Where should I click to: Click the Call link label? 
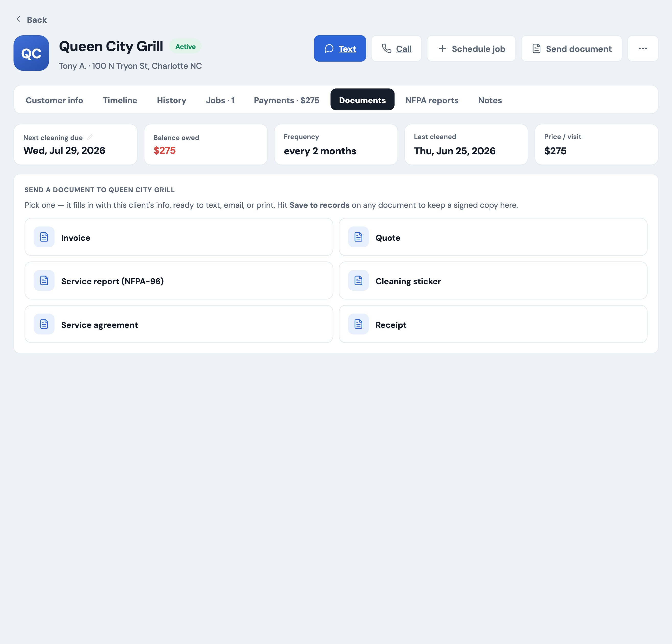tap(403, 49)
